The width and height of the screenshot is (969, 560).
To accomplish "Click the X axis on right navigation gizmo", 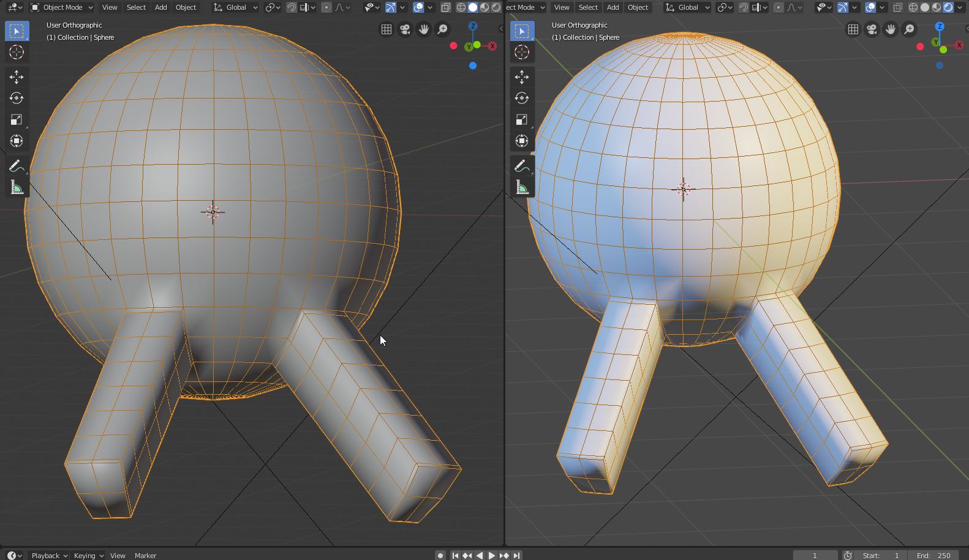I will (x=959, y=46).
